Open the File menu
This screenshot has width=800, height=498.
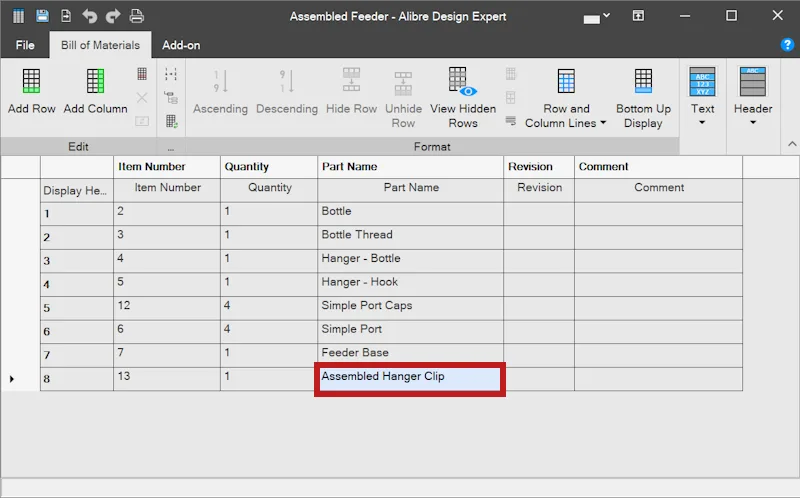pos(25,45)
